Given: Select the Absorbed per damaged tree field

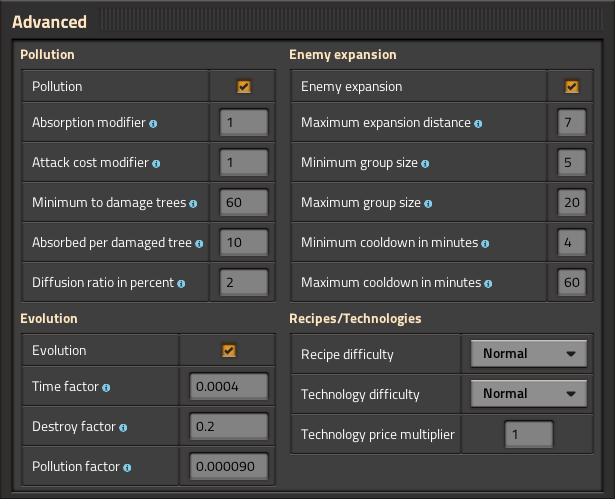Looking at the screenshot, I should 244,242.
